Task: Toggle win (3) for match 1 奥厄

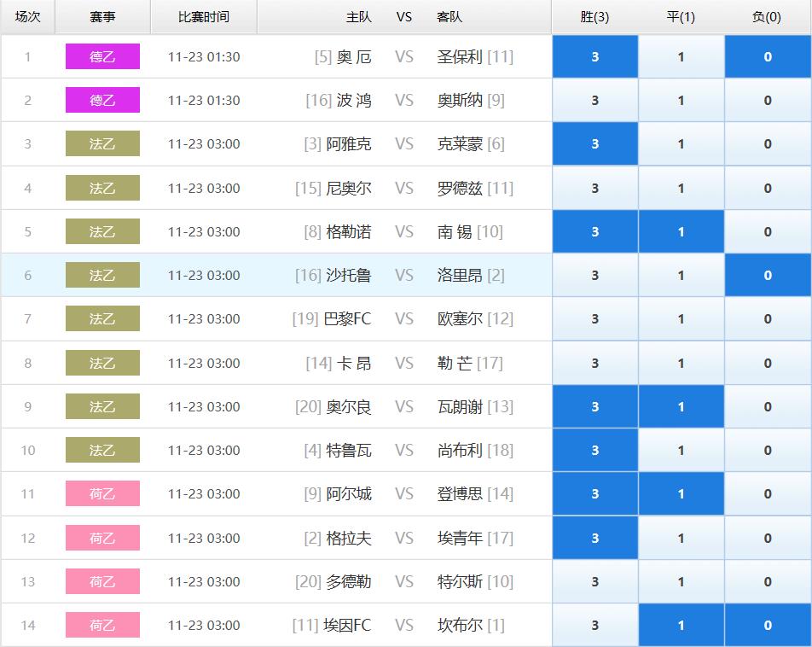Action: 595,56
